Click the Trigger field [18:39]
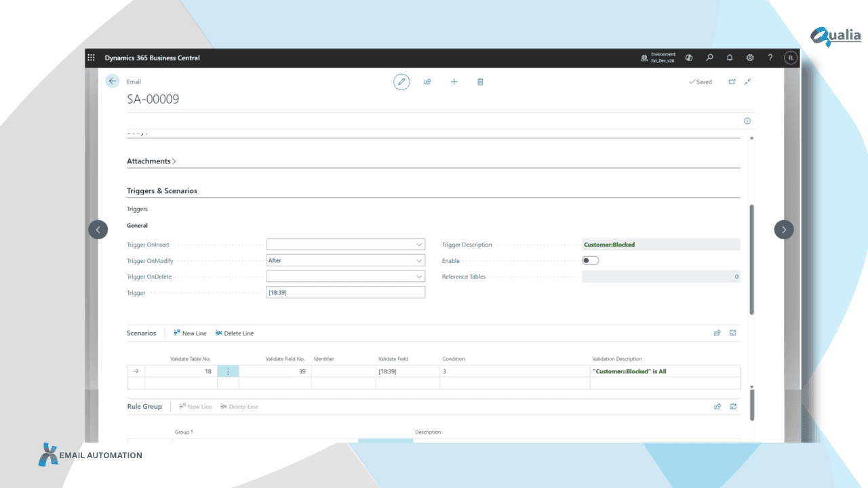Image resolution: width=868 pixels, height=488 pixels. click(x=346, y=292)
